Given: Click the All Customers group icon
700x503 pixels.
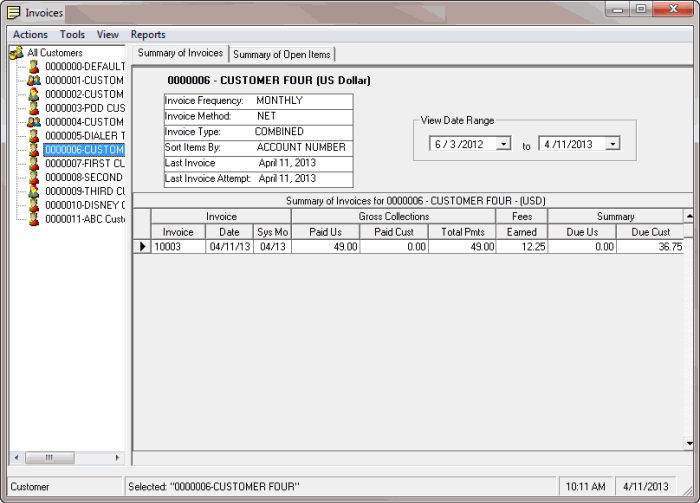Looking at the screenshot, I should click(16, 53).
